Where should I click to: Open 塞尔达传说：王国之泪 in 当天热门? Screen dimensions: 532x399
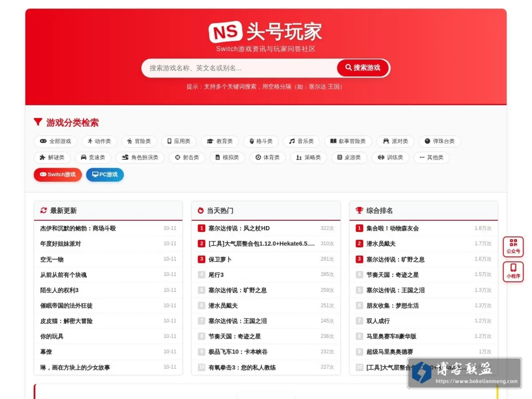click(238, 321)
